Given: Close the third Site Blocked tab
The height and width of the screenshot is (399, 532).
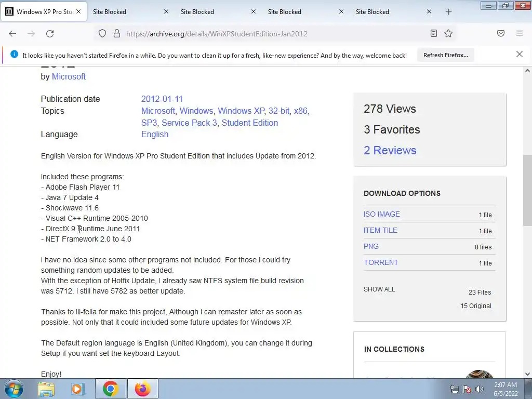Looking at the screenshot, I should [x=341, y=11].
